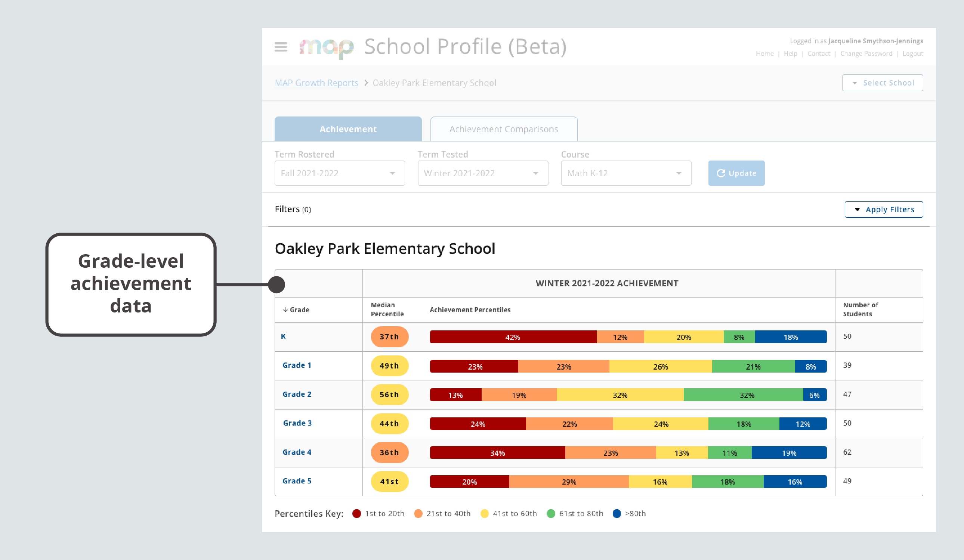Select the red 1st to 20th percentile key dot

point(356,514)
